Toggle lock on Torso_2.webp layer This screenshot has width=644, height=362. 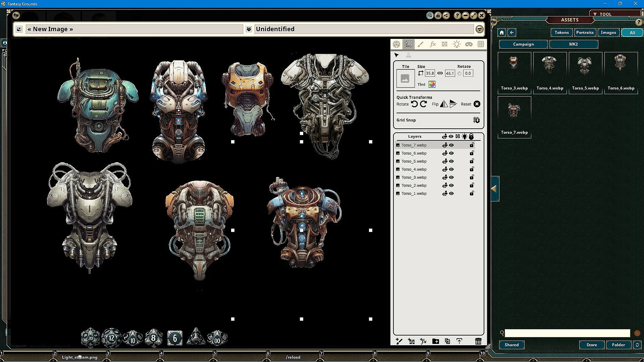click(472, 185)
